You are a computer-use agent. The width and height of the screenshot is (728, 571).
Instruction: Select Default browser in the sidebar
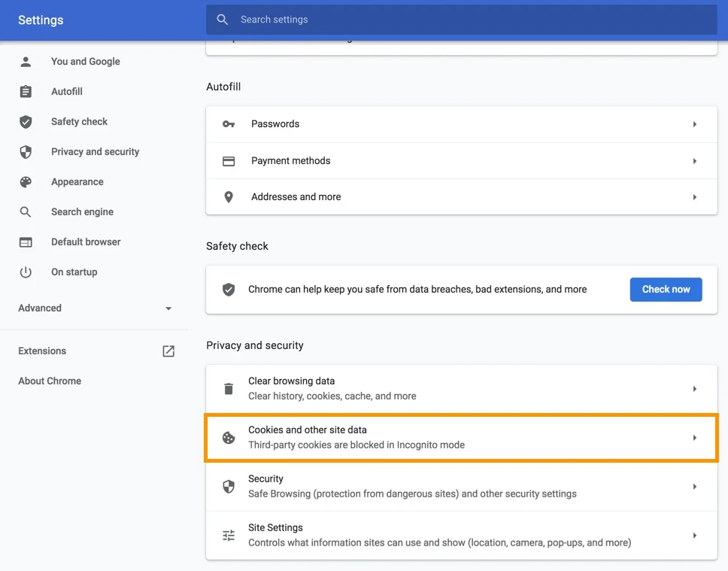(86, 242)
